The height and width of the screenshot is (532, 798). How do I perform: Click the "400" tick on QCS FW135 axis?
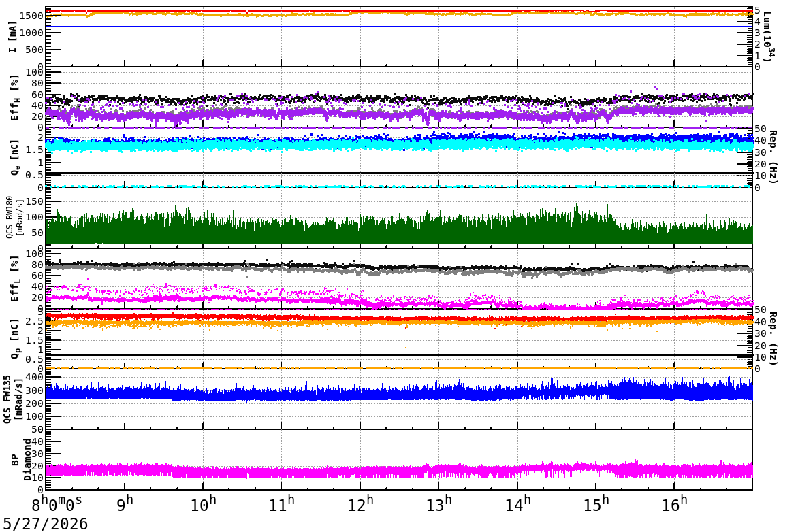pos(35,377)
